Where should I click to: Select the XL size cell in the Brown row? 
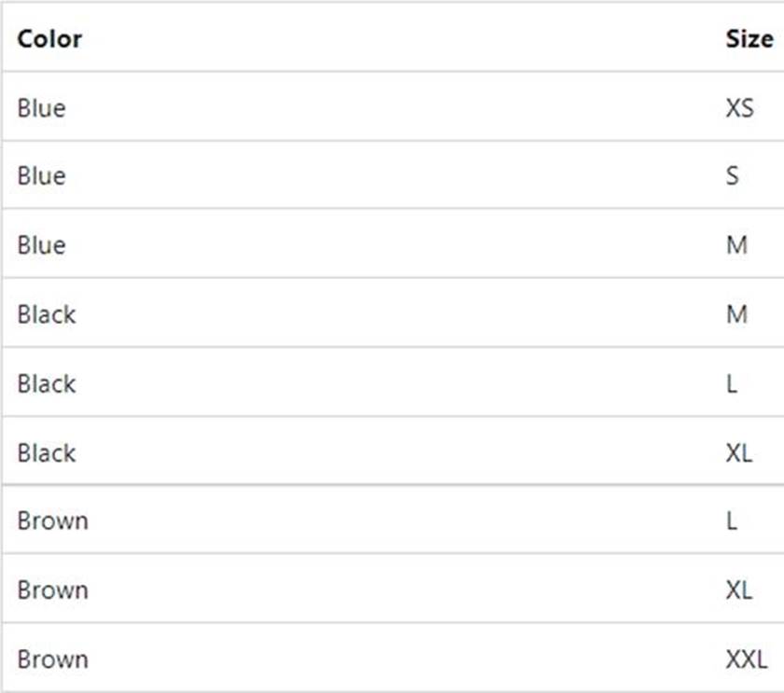(x=738, y=589)
